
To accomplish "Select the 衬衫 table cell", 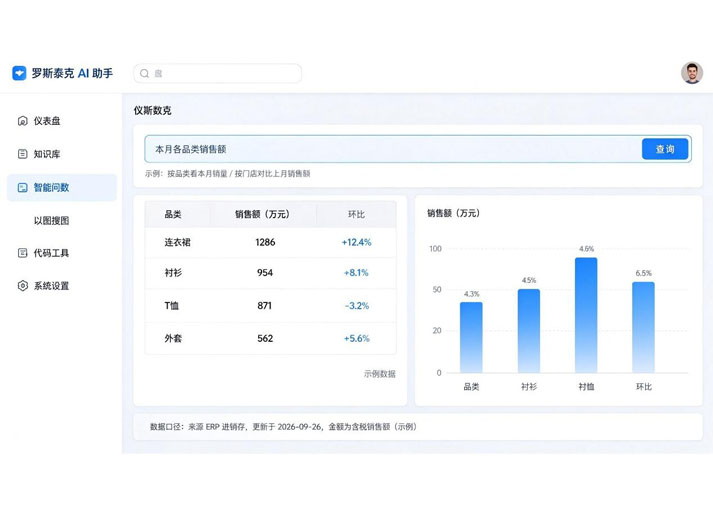I will click(x=173, y=273).
